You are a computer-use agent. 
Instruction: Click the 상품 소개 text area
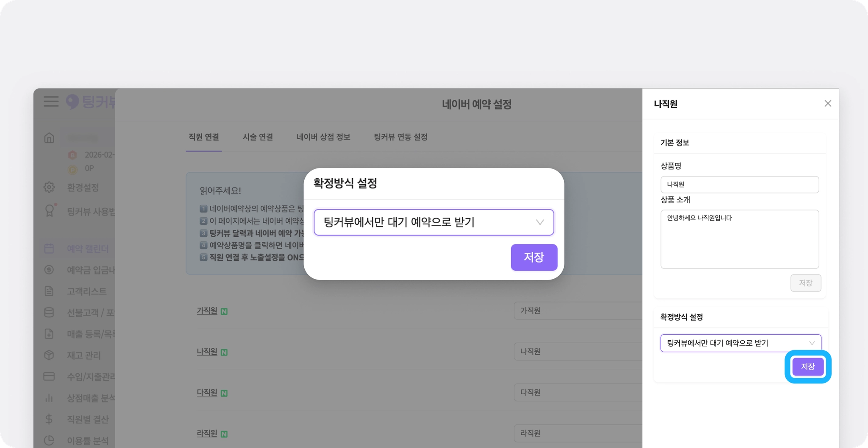click(x=740, y=239)
